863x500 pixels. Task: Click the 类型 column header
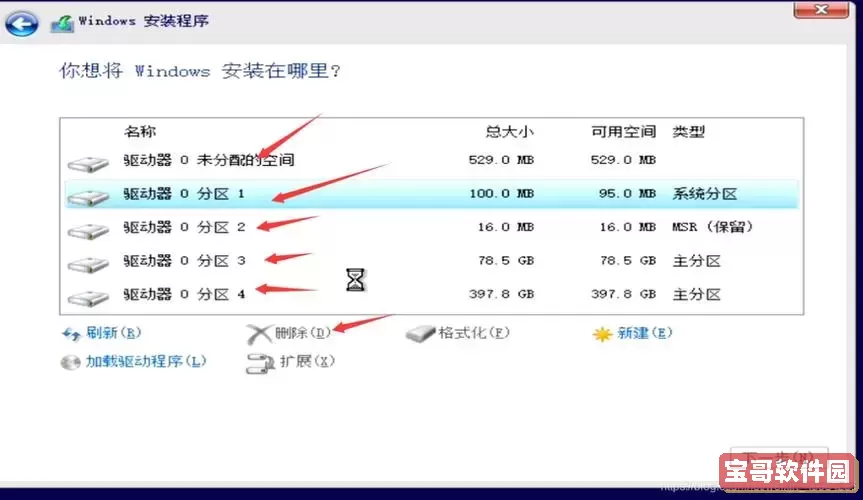688,132
